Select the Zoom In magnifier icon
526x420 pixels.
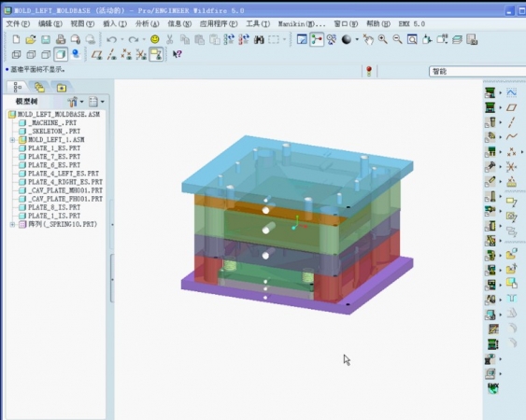[383, 39]
